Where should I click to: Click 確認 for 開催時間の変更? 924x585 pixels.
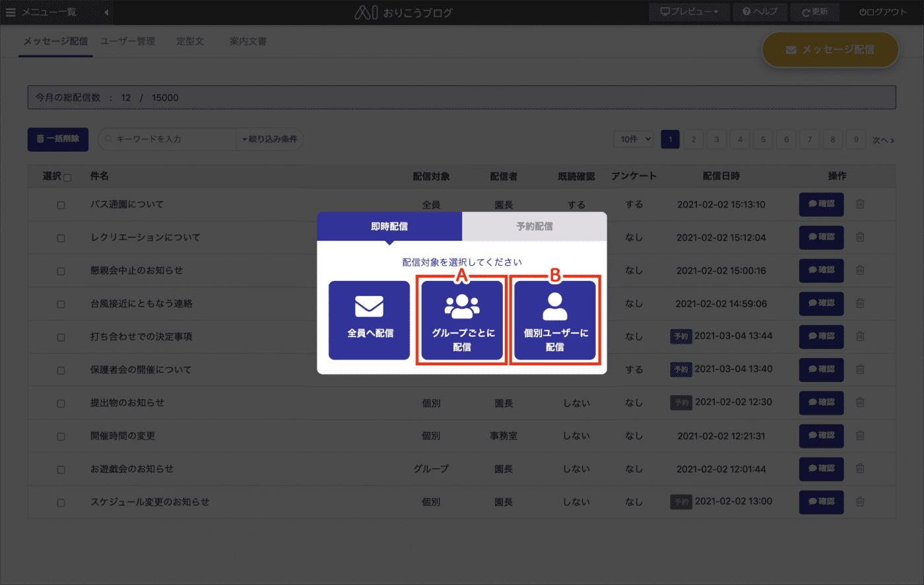[x=822, y=435]
